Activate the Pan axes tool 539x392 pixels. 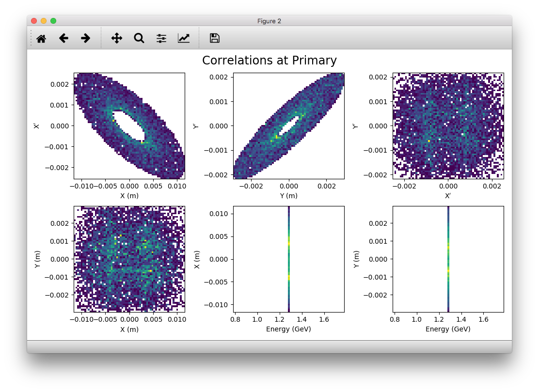click(x=117, y=38)
